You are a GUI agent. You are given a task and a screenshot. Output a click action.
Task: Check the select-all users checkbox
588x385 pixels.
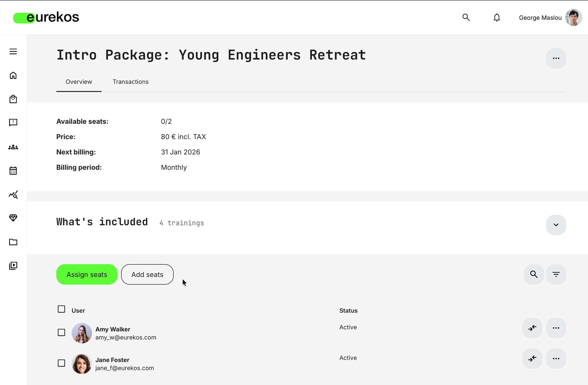pos(61,309)
